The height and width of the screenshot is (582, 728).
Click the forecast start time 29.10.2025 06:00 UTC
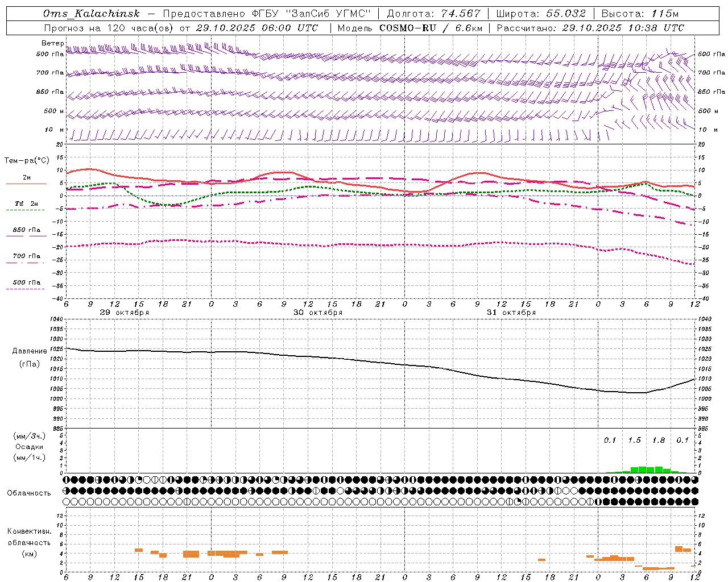[257, 28]
